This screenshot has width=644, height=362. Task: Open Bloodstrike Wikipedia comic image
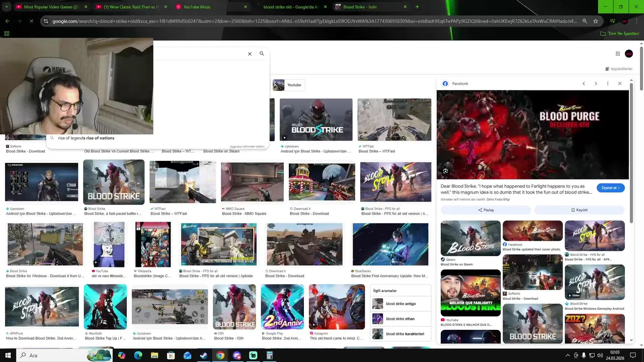coord(153,245)
